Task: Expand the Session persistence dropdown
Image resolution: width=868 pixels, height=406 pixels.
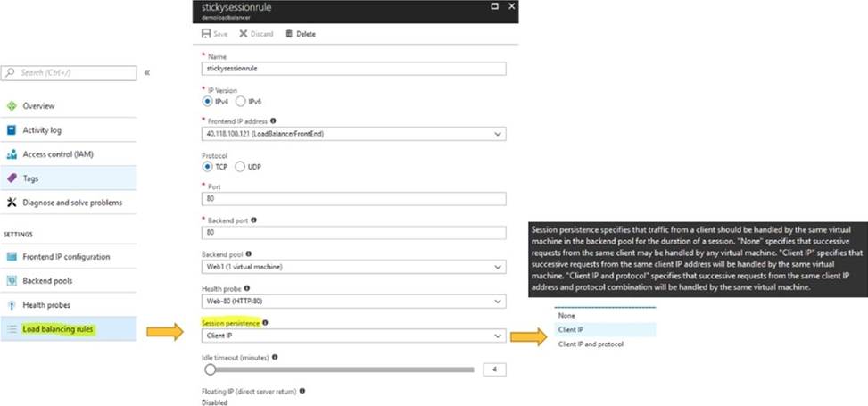Action: click(496, 336)
